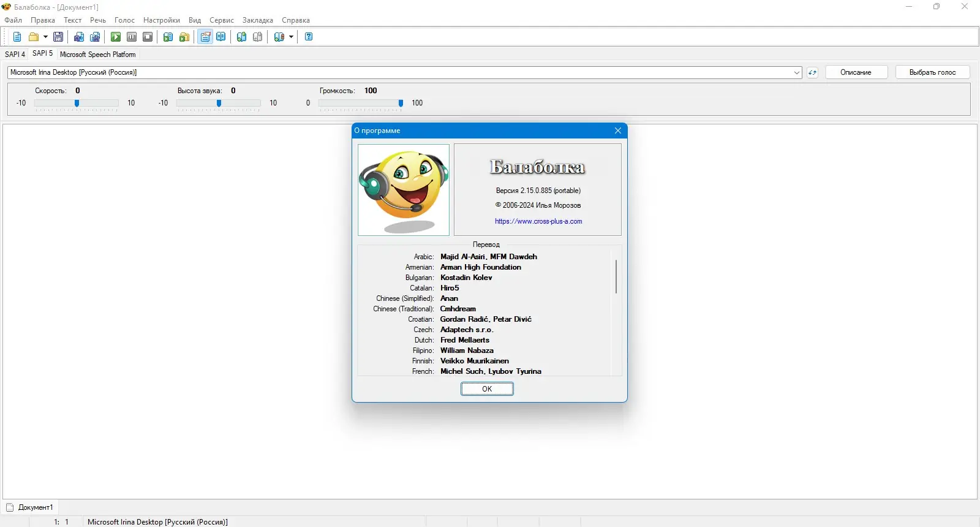This screenshot has width=980, height=527.
Task: Click the Скорость speed slider
Action: pos(77,103)
